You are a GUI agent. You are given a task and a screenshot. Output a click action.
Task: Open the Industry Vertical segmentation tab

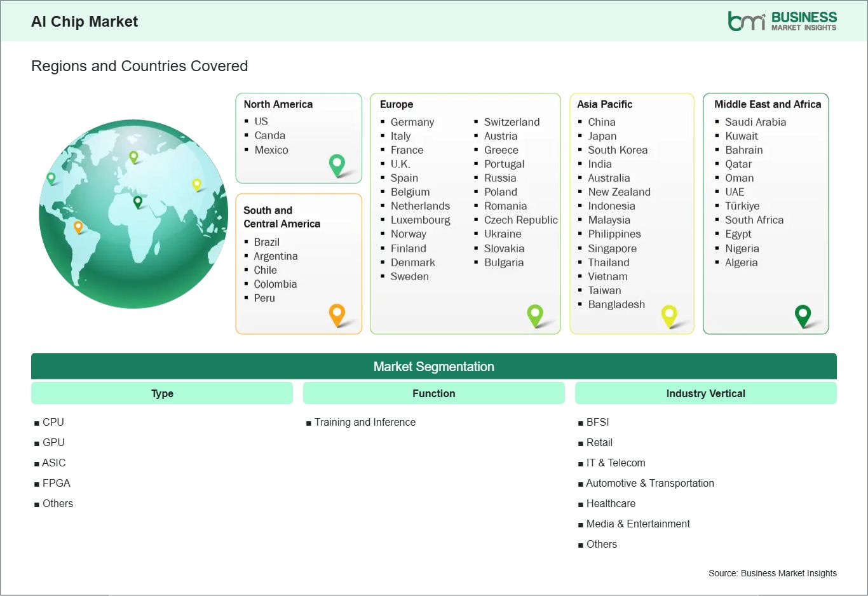click(x=705, y=393)
